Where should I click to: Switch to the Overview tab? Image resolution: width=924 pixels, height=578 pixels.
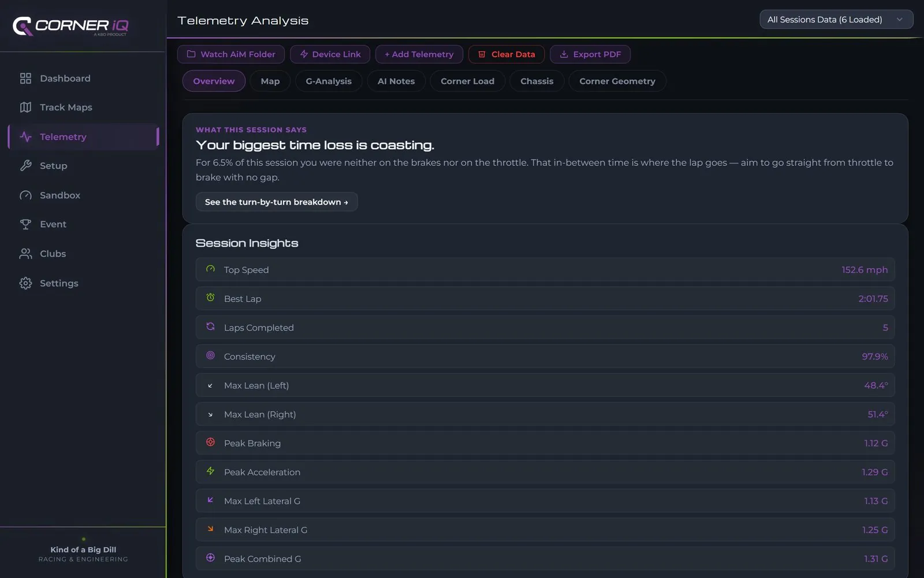point(214,81)
